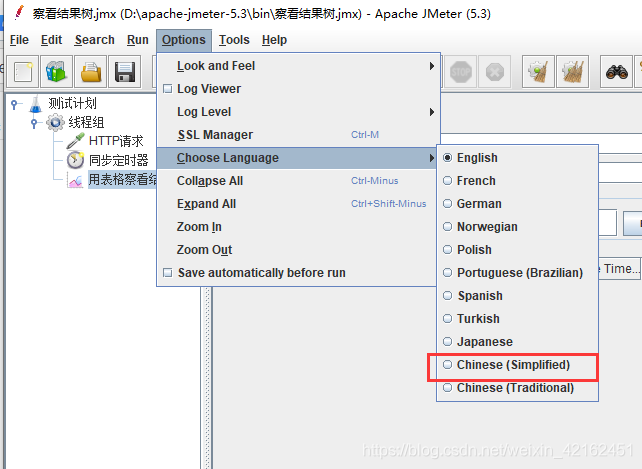Open the Templates toolbar icon
Image resolution: width=642 pixels, height=469 pixels.
[x=57, y=72]
